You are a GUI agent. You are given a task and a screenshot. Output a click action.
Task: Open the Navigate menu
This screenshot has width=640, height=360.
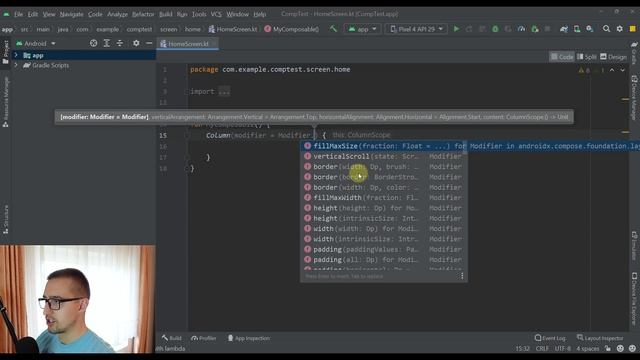(x=71, y=14)
